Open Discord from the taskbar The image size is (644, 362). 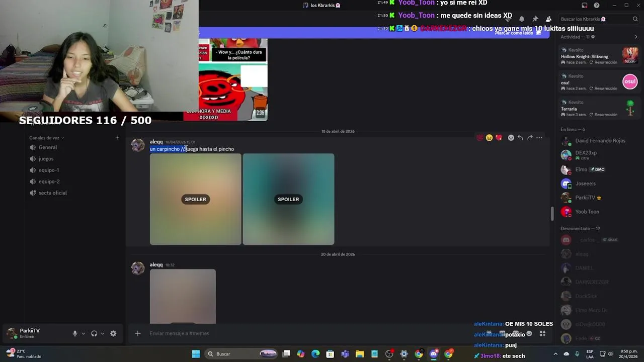pyautogui.click(x=434, y=354)
